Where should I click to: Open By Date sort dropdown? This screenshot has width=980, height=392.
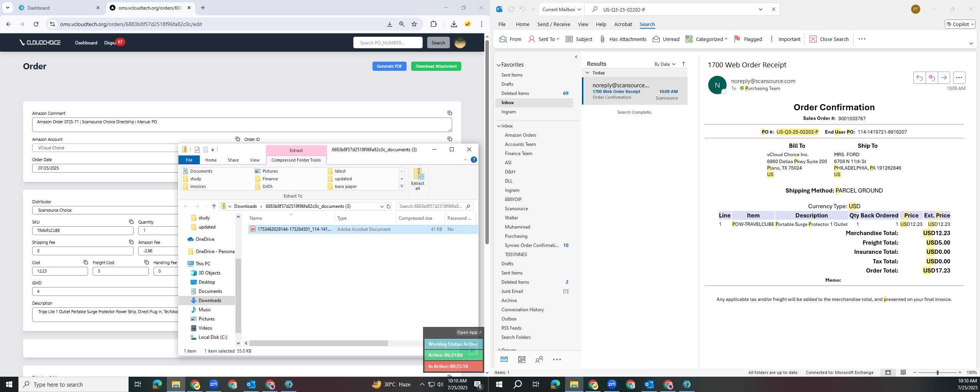(665, 64)
